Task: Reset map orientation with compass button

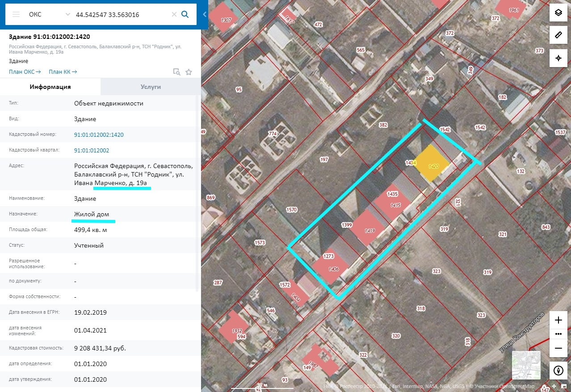Action: point(558,371)
